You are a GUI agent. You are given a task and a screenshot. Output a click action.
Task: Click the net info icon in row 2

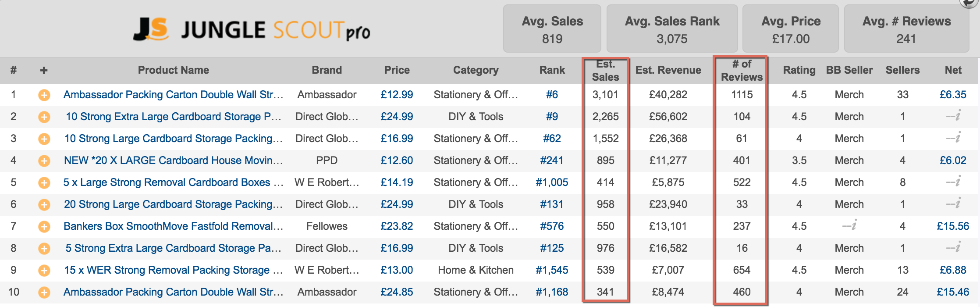(957, 116)
